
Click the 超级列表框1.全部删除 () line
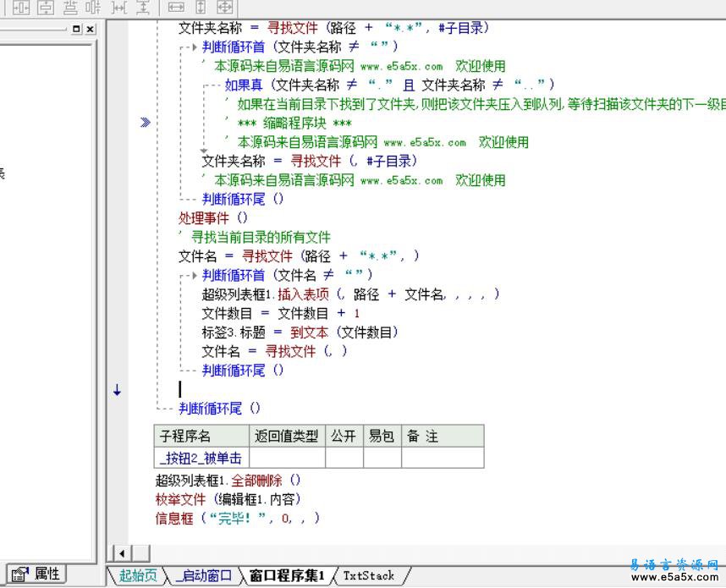pos(228,480)
